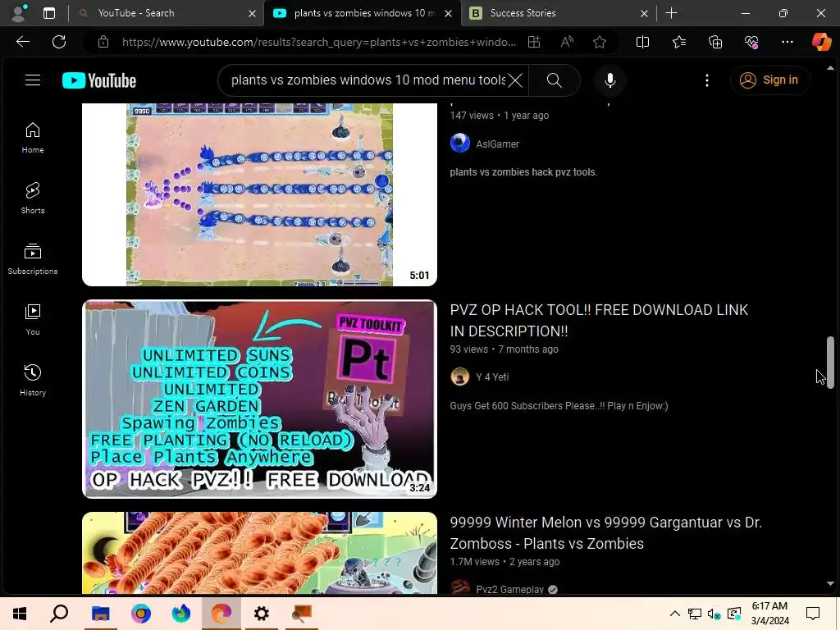Toggle the split screen button
Viewport: 840px width, 630px height.
click(642, 42)
